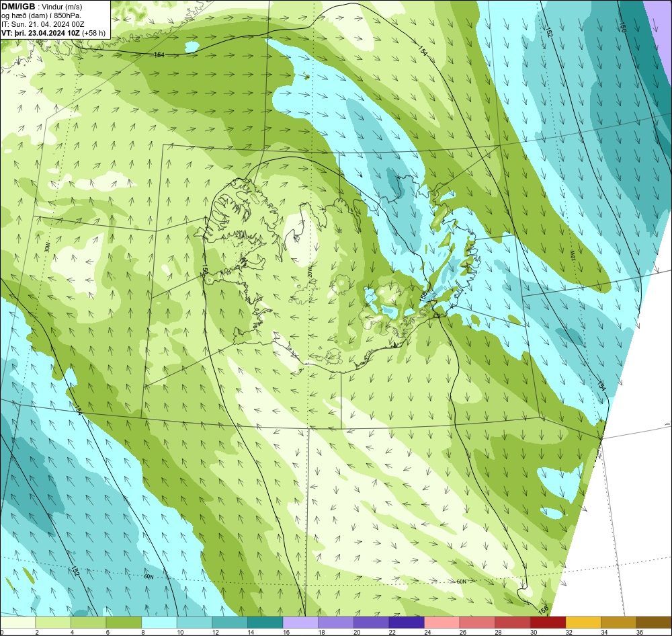This screenshot has width=672, height=636.
Task: Click the '150' contour label
Action: (623, 27)
